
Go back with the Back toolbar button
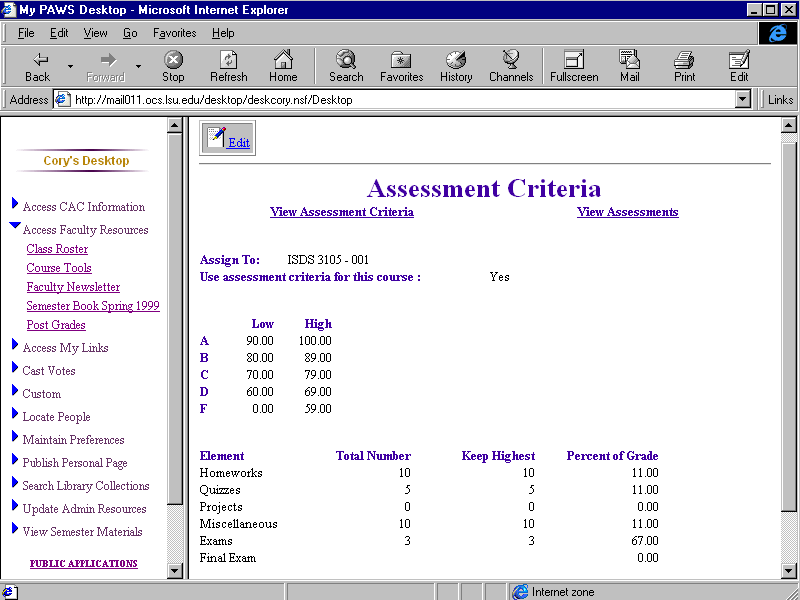click(x=38, y=67)
